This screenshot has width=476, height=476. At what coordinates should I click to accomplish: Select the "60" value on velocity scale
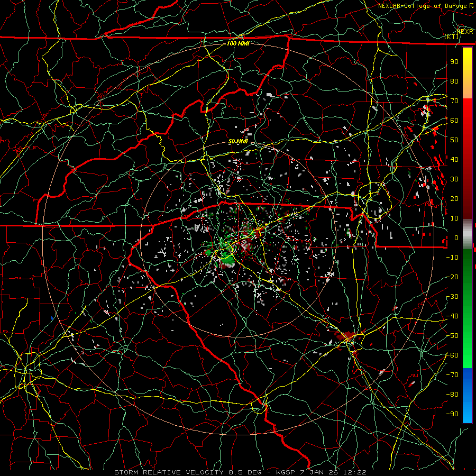click(x=454, y=120)
